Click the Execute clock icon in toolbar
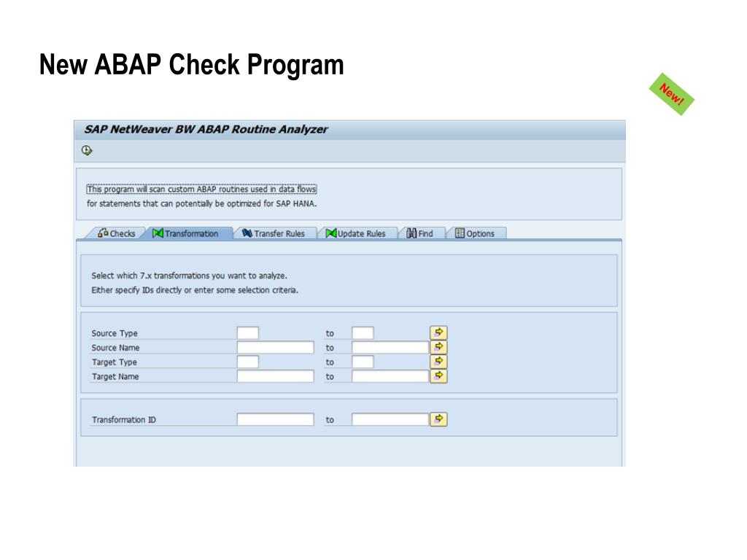Image resolution: width=747 pixels, height=560 pixels. (x=87, y=150)
